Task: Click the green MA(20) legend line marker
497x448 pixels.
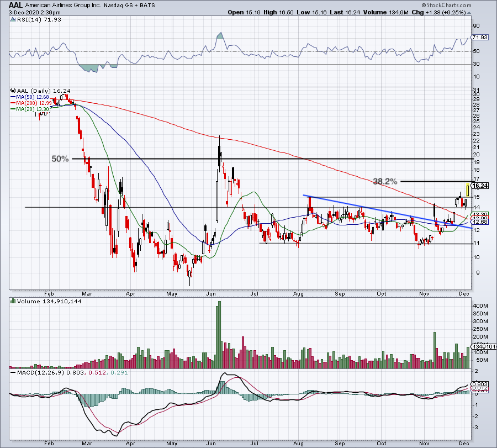Action: tap(13, 109)
